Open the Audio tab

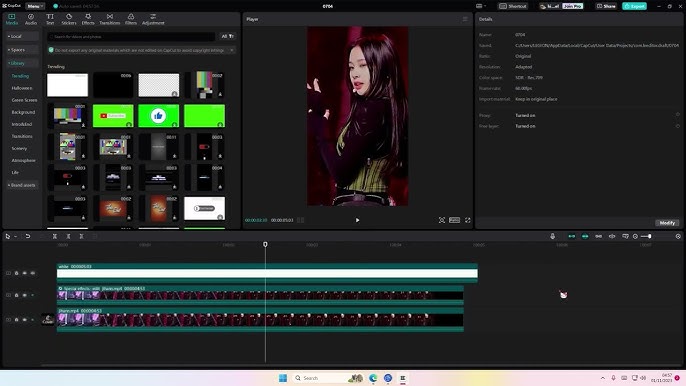click(x=31, y=19)
